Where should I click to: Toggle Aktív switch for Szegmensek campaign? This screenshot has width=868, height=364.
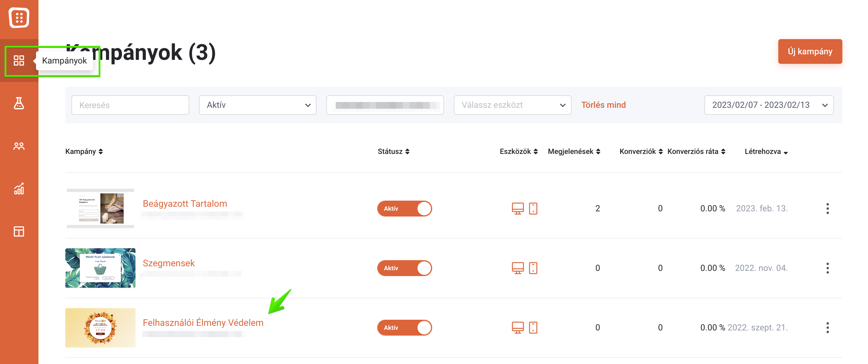click(x=405, y=268)
